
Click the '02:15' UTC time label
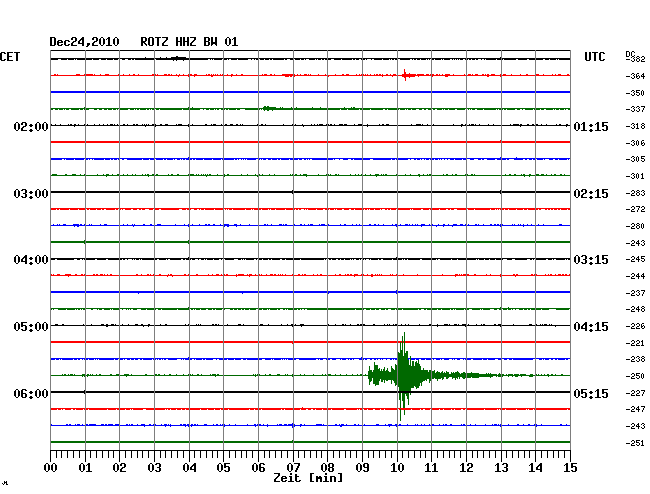[591, 194]
